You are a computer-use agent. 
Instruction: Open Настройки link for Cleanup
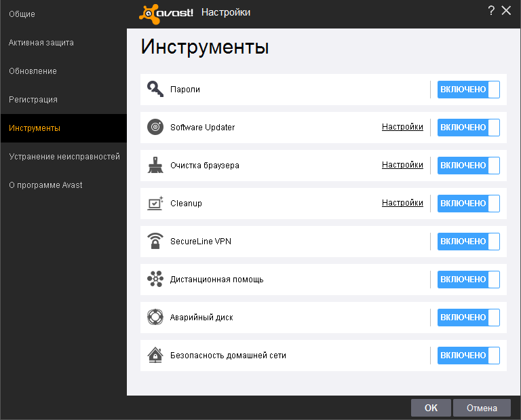click(x=402, y=203)
